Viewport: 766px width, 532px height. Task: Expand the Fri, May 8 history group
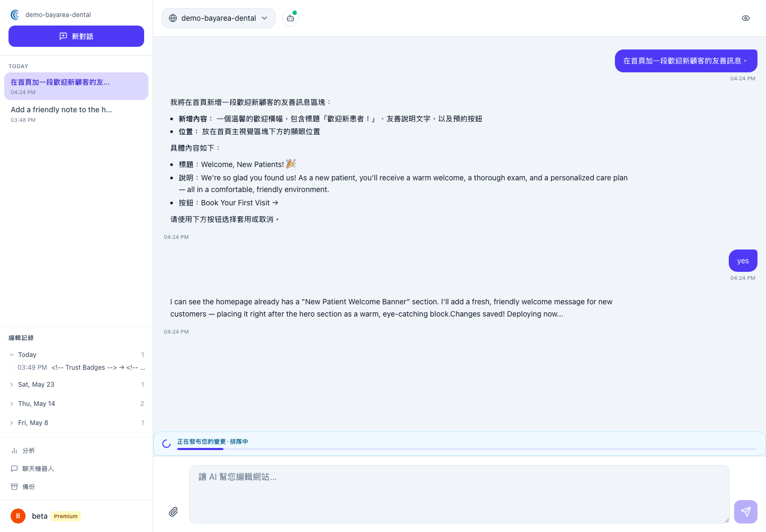(x=76, y=423)
